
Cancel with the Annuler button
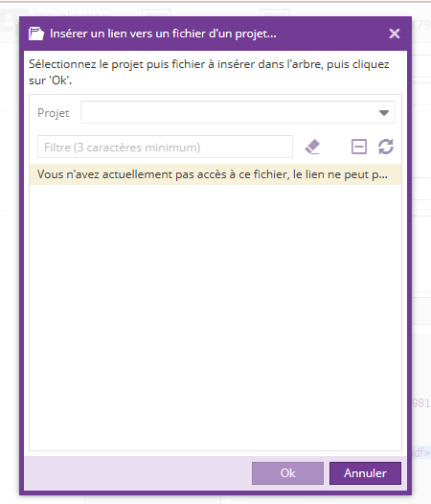pyautogui.click(x=365, y=473)
